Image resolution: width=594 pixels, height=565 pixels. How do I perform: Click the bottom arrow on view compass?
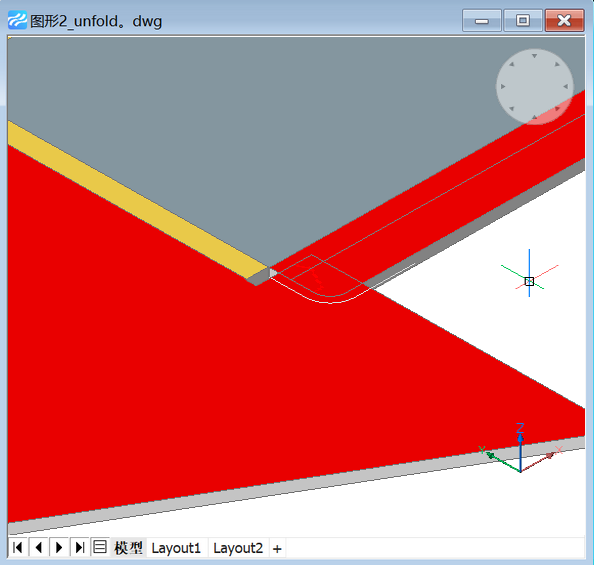pos(534,117)
